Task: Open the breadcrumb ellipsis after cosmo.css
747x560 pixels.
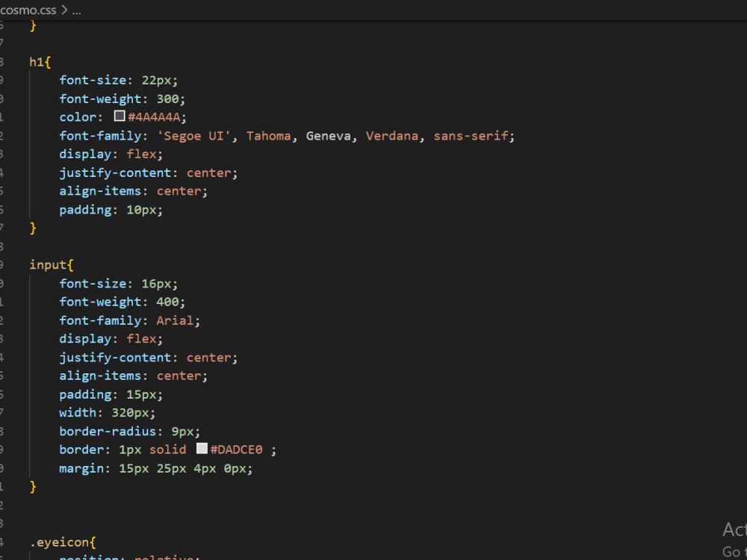Action: pos(77,10)
